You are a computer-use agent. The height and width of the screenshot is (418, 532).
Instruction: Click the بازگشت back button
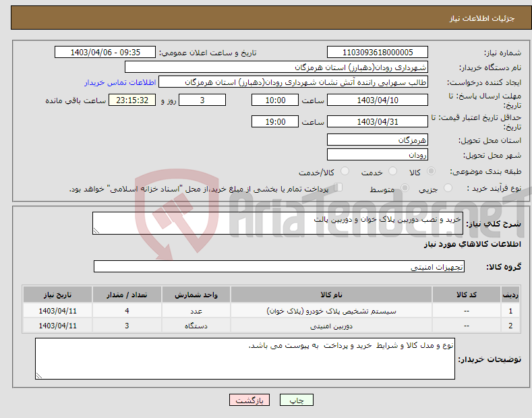click(x=249, y=400)
